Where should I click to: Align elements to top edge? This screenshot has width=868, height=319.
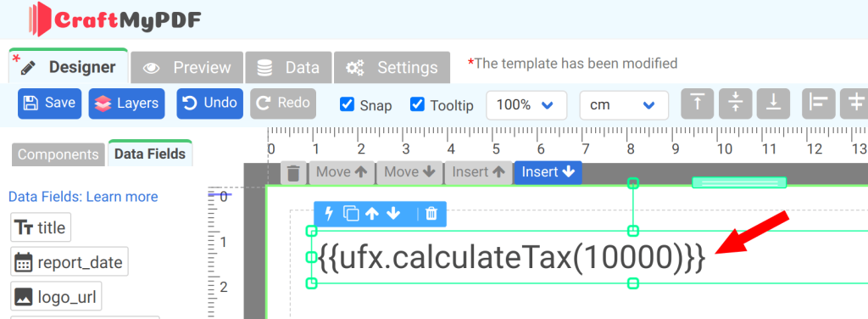coord(697,104)
